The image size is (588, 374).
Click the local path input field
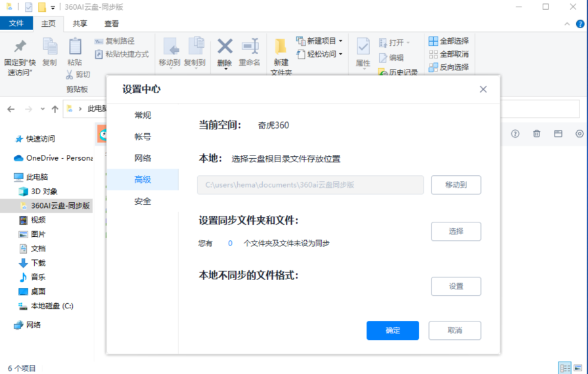click(x=311, y=185)
